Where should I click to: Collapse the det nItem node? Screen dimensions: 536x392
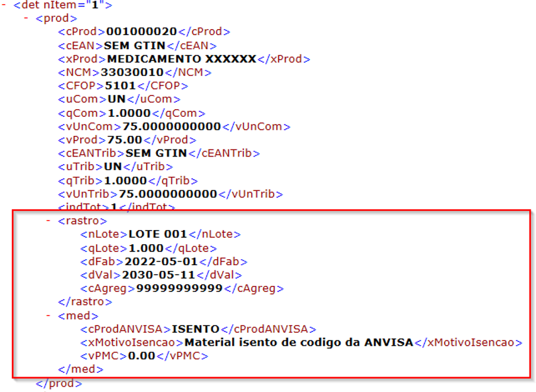pos(4,5)
